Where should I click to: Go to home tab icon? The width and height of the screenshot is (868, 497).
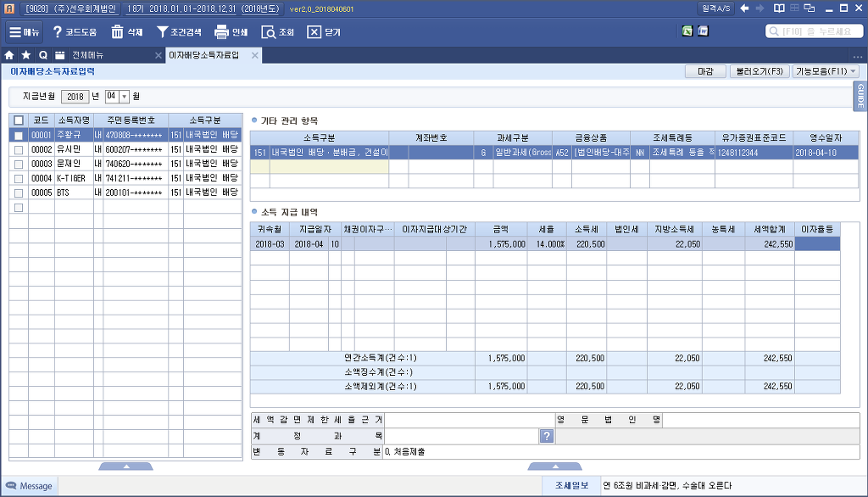pyautogui.click(x=9, y=55)
